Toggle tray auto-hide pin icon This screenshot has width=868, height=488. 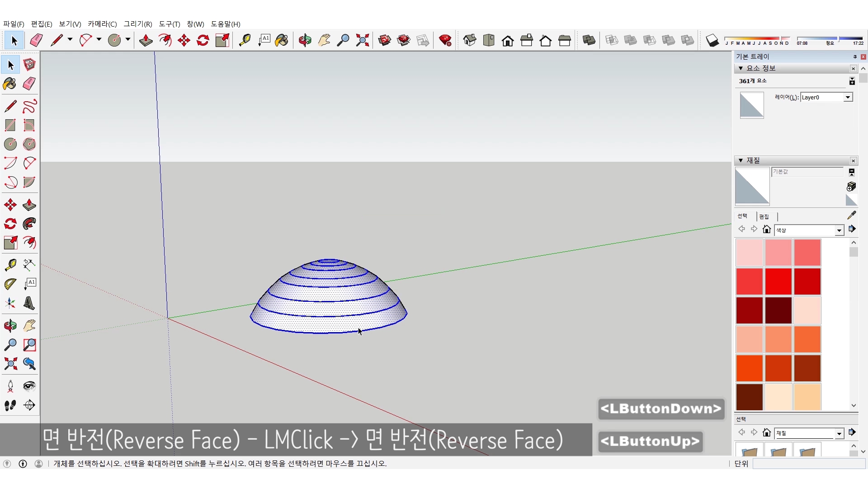tap(855, 56)
